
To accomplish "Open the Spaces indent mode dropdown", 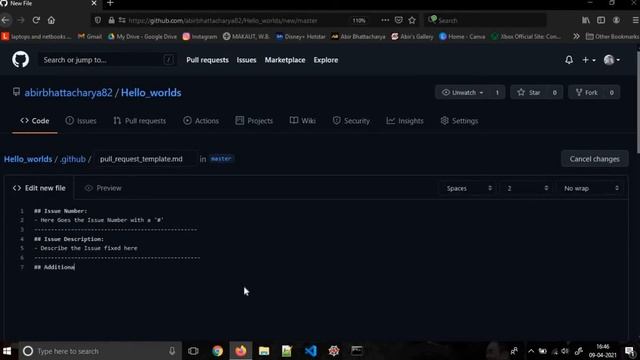I will click(x=469, y=188).
